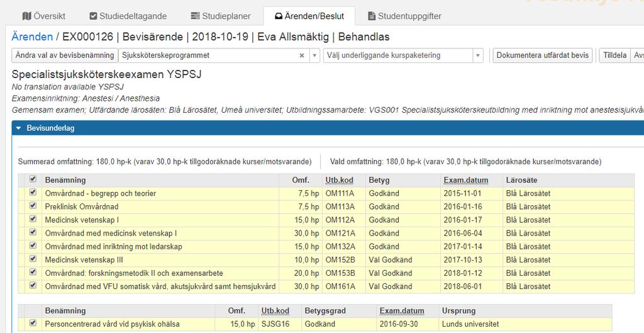This screenshot has width=644, height=333.
Task: Go to Studentuppgifter tab
Action: click(x=404, y=16)
